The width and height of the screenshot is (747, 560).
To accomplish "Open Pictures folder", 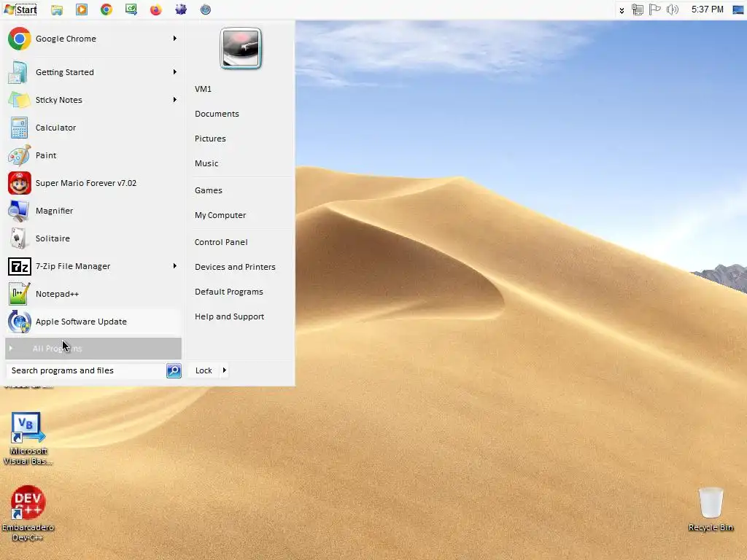I will click(210, 139).
